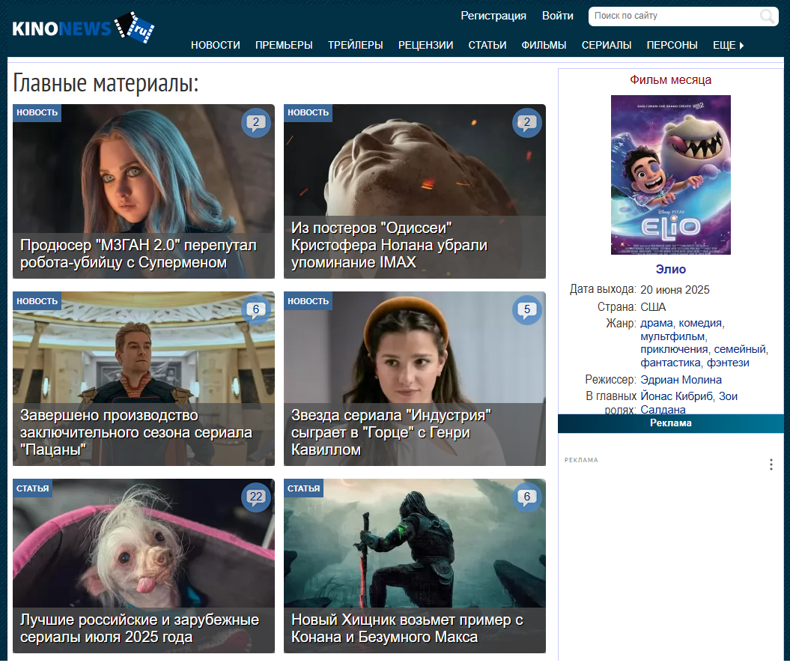Open the M3GAN 2.0 producer news headline
Image resolution: width=790 pixels, height=672 pixels.
point(139,253)
